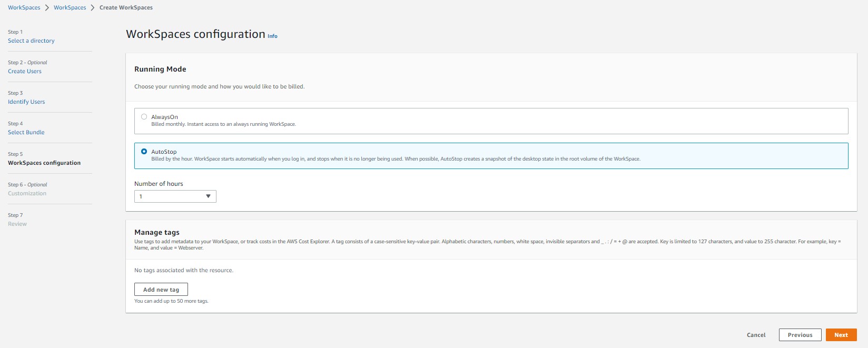Click 'No tags associated with the resource' text
The image size is (868, 348).
pos(184,270)
